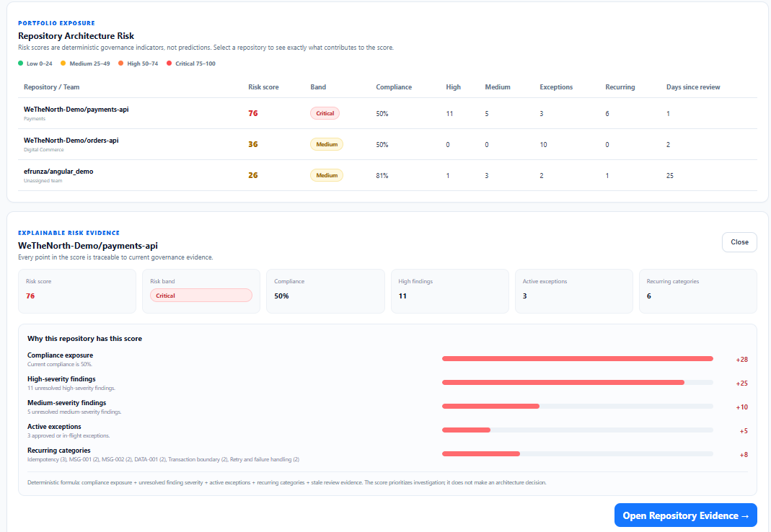Click the Medium band badge for orders-api

pos(327,144)
